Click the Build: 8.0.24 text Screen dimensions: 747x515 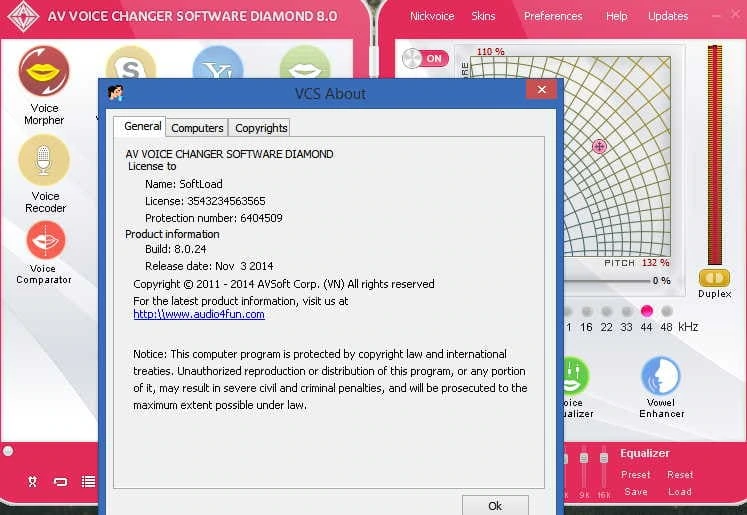coord(176,249)
